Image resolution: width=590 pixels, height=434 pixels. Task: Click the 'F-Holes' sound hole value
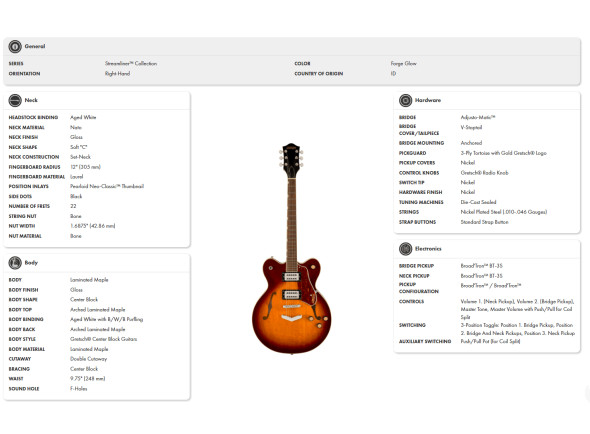click(x=79, y=388)
